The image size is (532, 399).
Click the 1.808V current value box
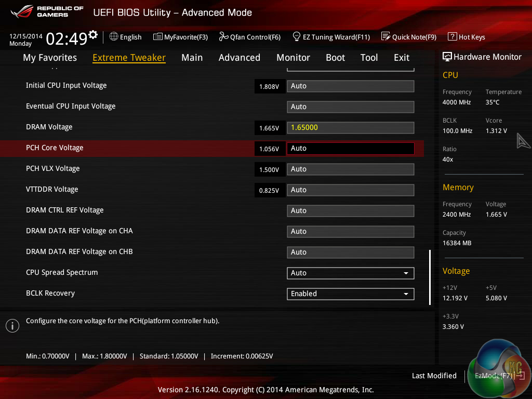(x=270, y=87)
